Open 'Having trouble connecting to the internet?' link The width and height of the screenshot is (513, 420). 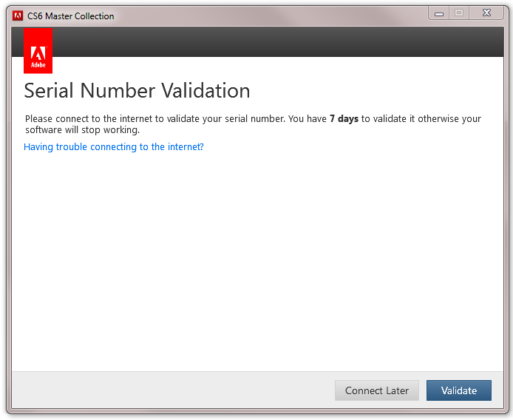pos(114,146)
